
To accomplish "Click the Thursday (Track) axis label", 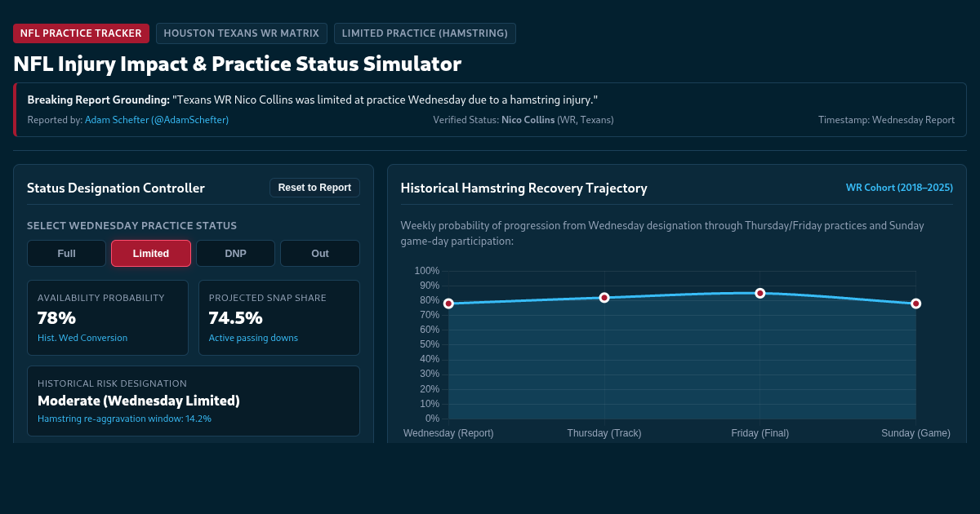I will click(604, 433).
